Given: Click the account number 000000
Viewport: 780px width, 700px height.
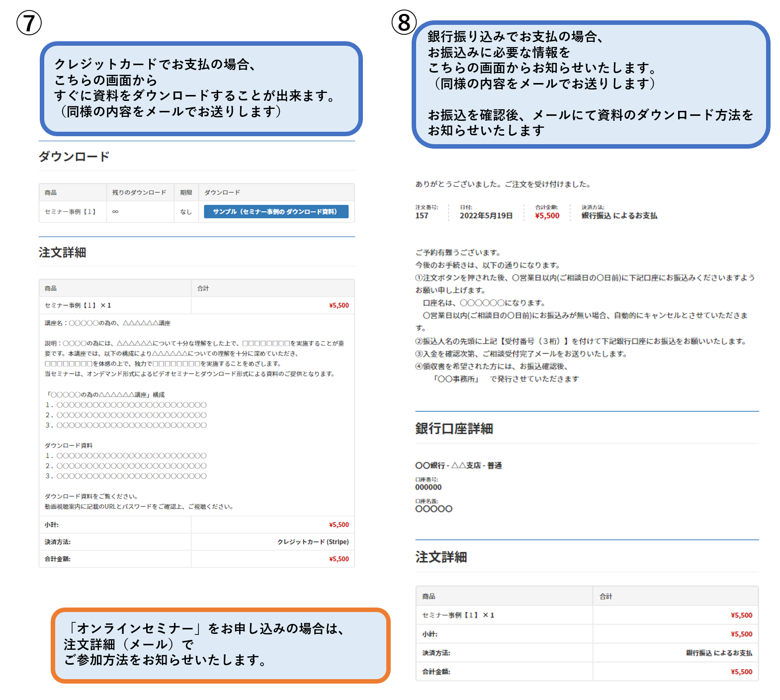Looking at the screenshot, I should click(x=428, y=487).
